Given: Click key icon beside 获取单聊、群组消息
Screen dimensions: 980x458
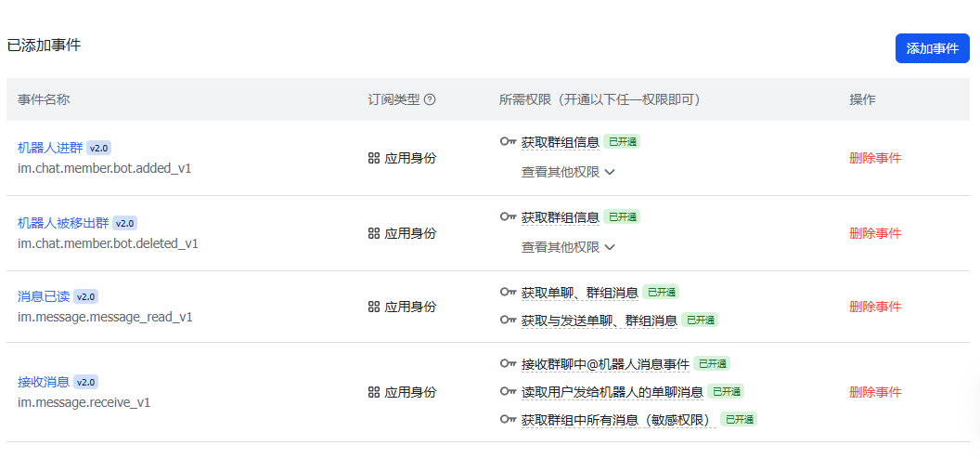Looking at the screenshot, I should (x=508, y=292).
